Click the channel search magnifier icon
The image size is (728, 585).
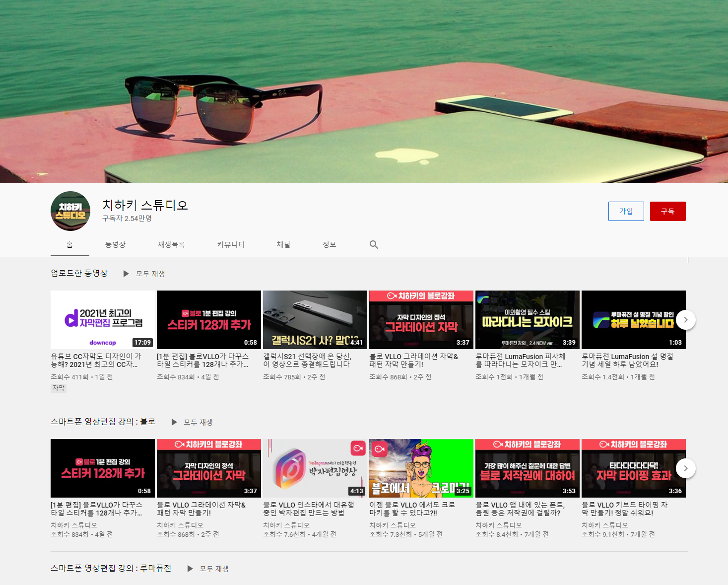374,245
